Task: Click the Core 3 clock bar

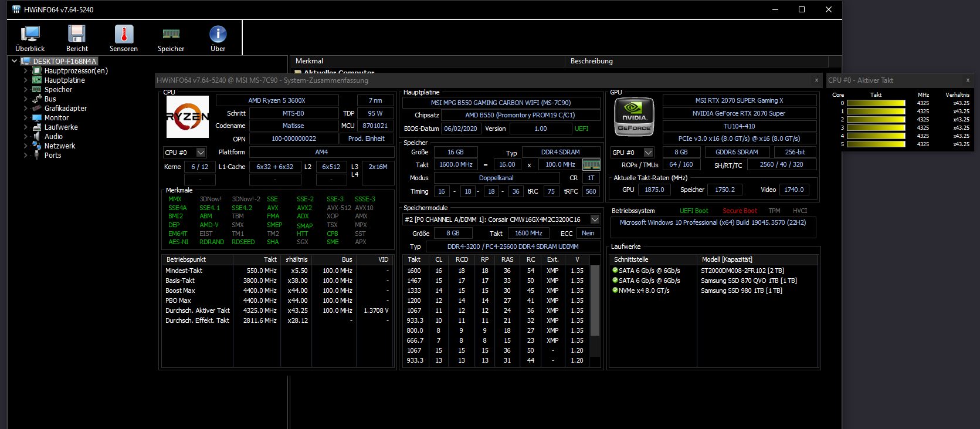Action: (x=876, y=128)
